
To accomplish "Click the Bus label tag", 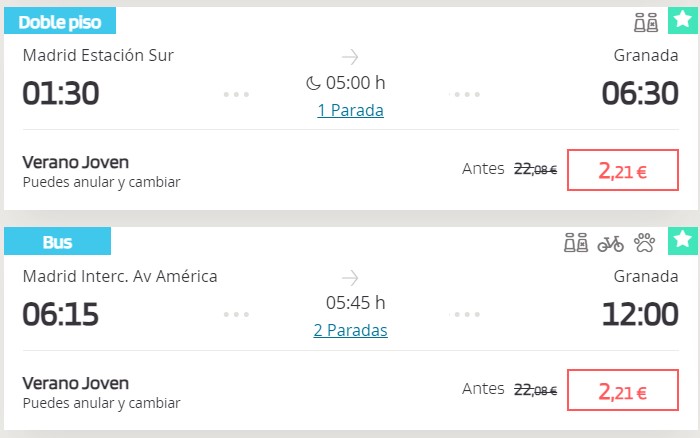I will (57, 241).
